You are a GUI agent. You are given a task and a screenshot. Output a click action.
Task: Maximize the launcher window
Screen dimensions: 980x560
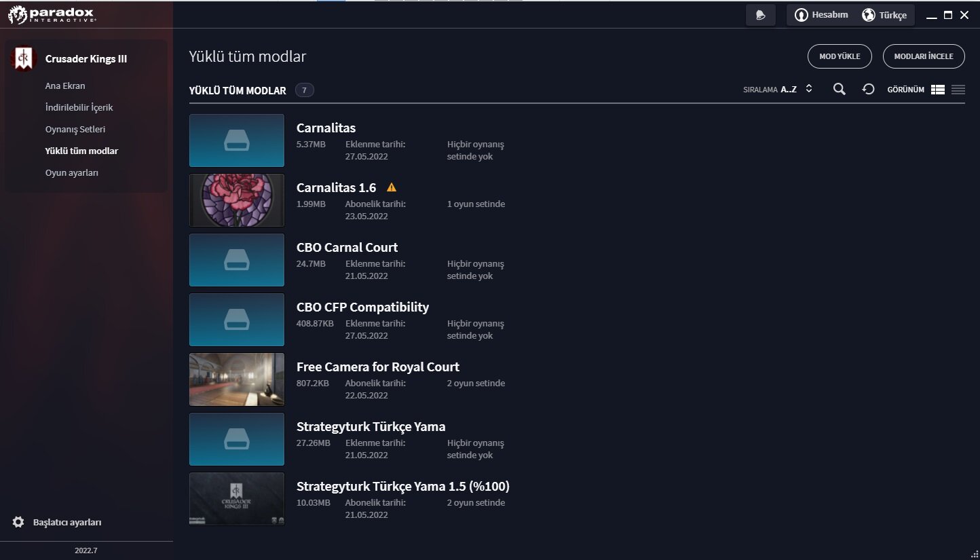[948, 15]
